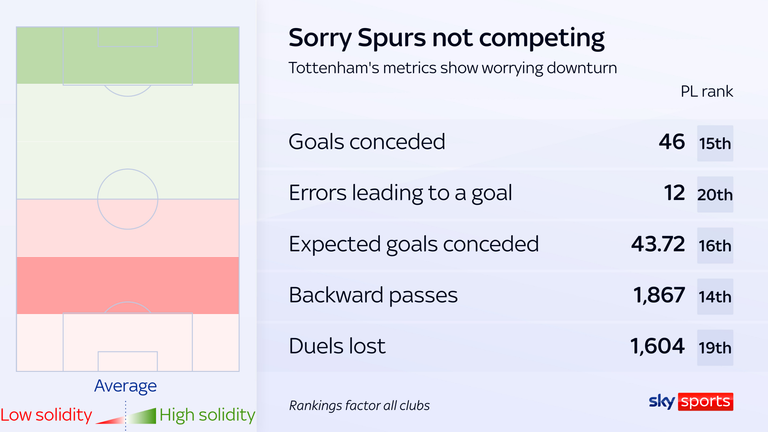Screen dimensions: 768x432
Task: Select the Backward passes label
Action: [x=373, y=295]
